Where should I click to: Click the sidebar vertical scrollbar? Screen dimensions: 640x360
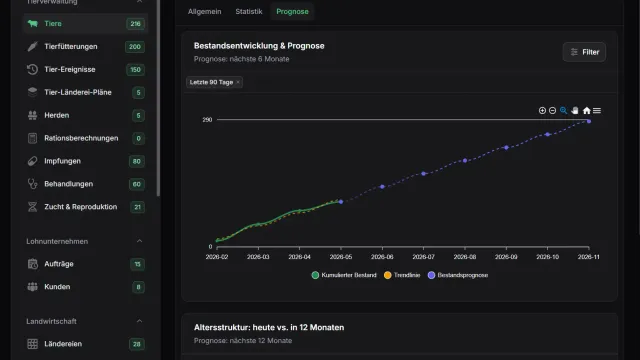coord(158,98)
